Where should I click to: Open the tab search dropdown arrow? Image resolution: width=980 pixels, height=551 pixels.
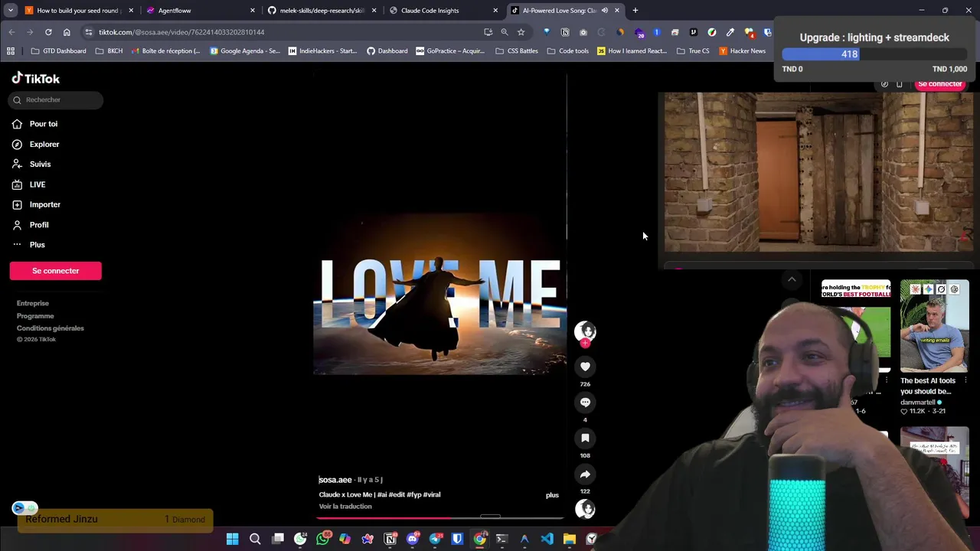click(11, 11)
